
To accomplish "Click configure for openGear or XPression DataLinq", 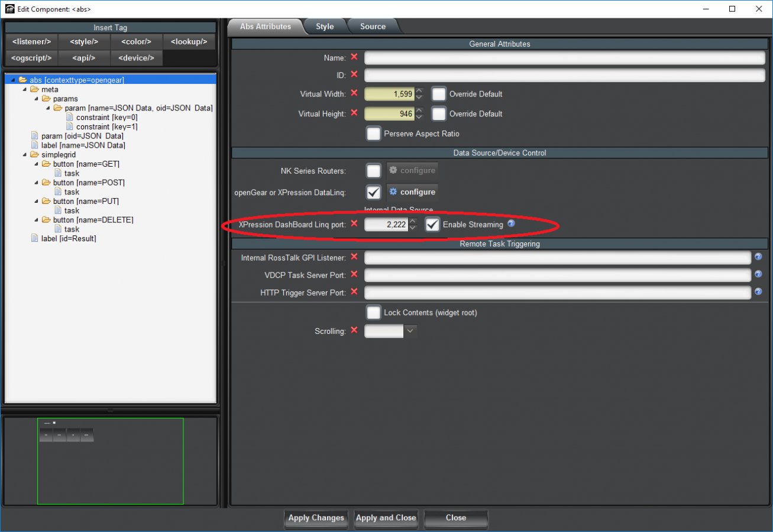I will (412, 192).
